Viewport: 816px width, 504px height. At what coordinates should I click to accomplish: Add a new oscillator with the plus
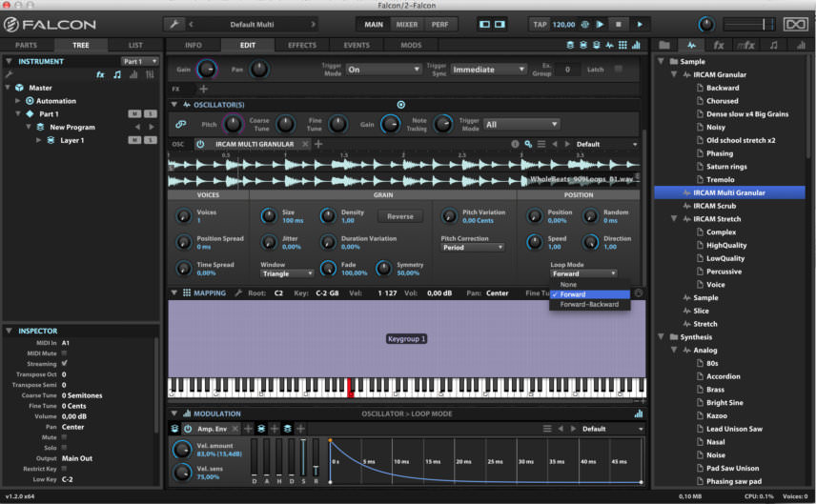[318, 144]
